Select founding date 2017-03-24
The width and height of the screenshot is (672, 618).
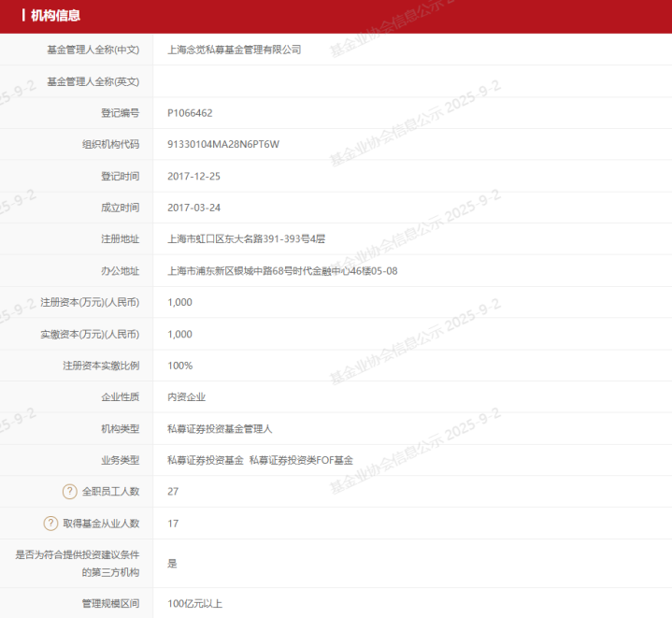(193, 208)
